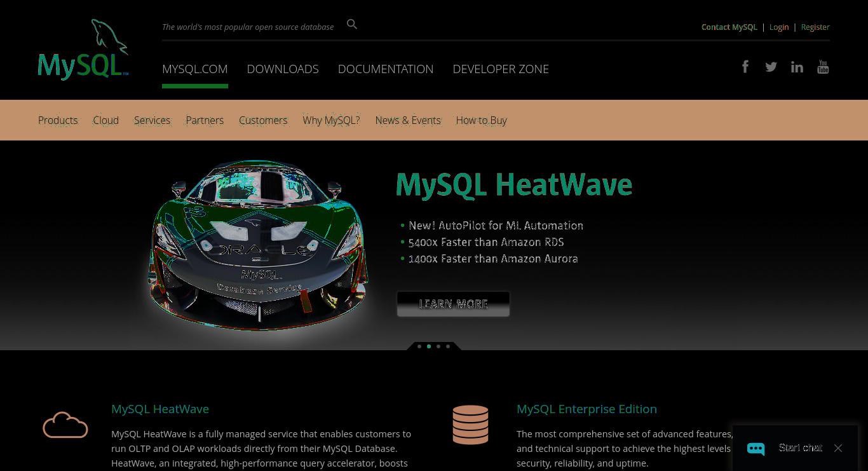
Task: Open the DOCUMENTATION tab
Action: point(386,69)
